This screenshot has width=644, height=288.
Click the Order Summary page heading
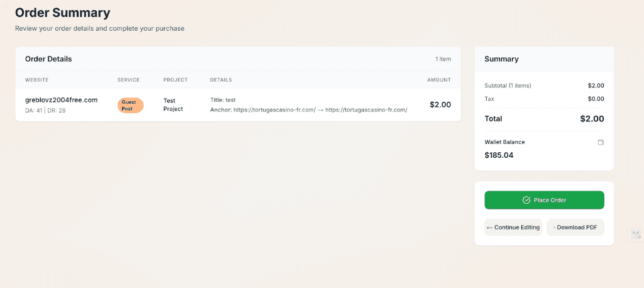(x=62, y=13)
